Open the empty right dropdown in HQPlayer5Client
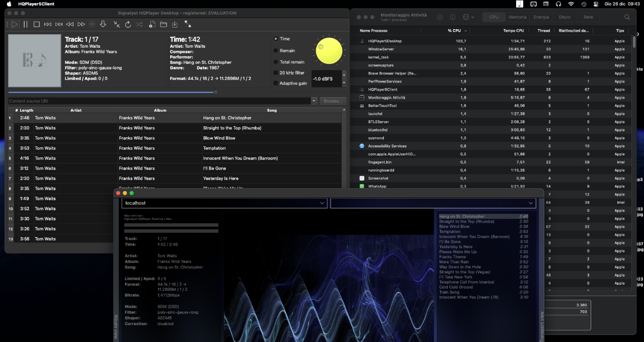The height and width of the screenshot is (342, 644). [x=433, y=203]
